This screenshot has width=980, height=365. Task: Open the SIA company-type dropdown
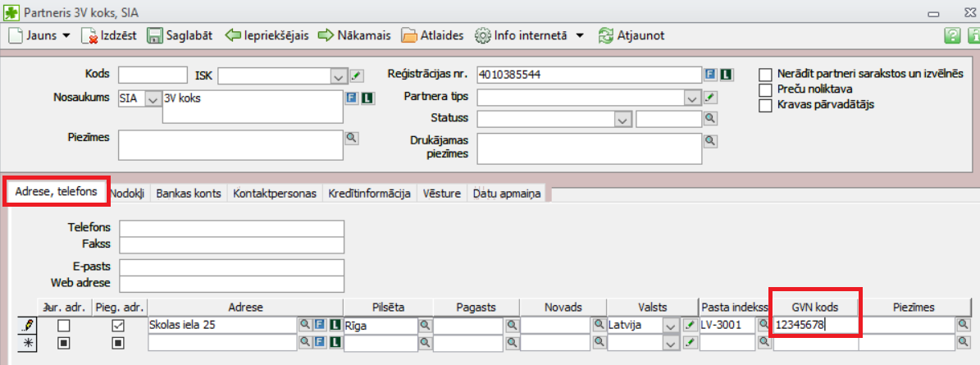tap(153, 98)
